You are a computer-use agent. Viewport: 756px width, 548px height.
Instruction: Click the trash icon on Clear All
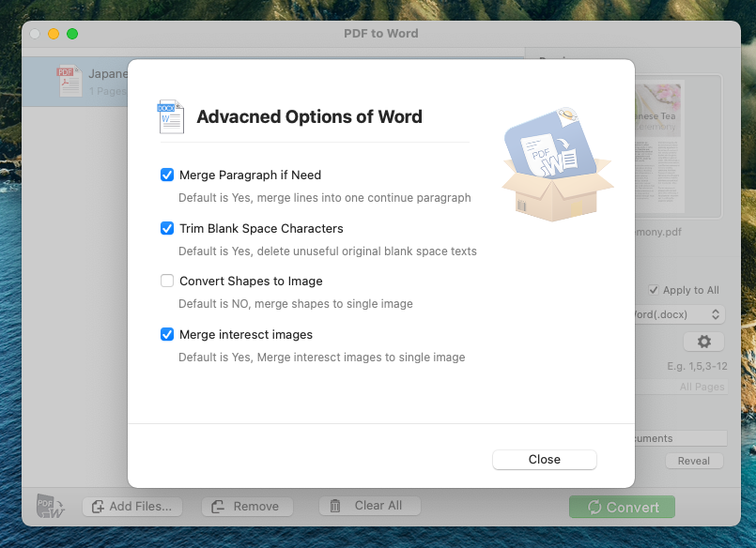coord(335,506)
